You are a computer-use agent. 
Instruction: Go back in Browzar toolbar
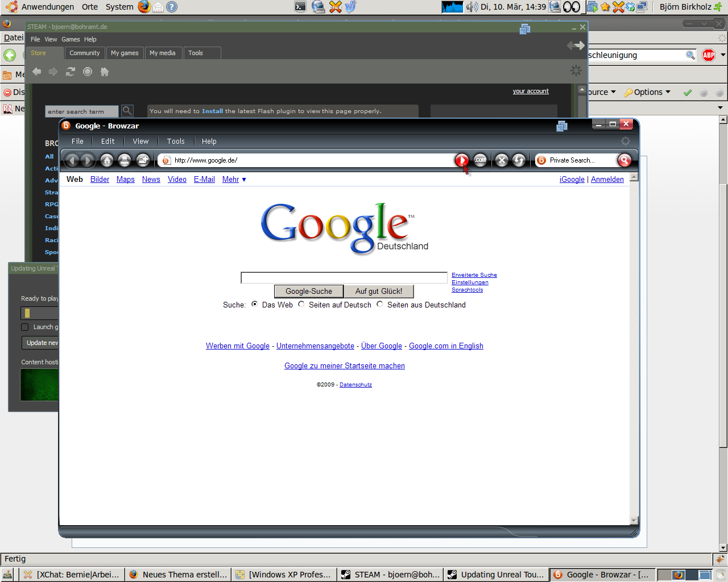pyautogui.click(x=72, y=160)
